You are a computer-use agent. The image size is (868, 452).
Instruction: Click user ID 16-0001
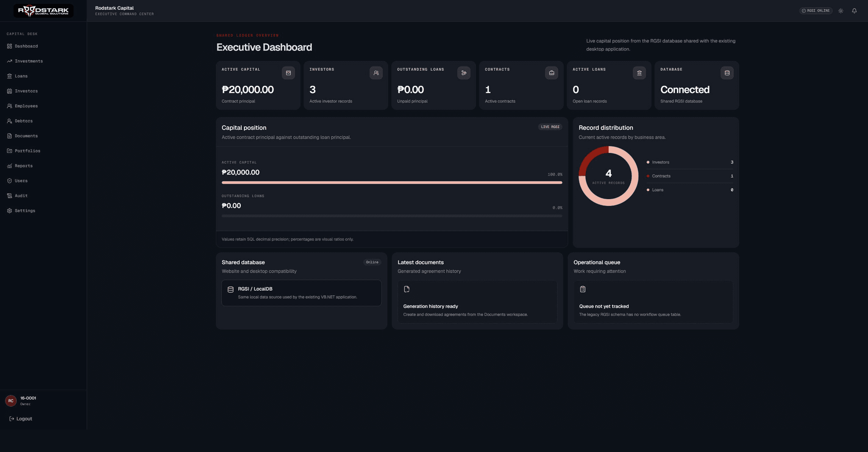28,398
